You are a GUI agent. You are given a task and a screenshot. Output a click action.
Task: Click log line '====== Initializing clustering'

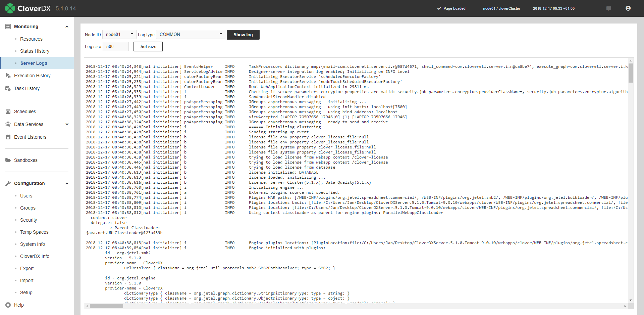click(x=285, y=127)
